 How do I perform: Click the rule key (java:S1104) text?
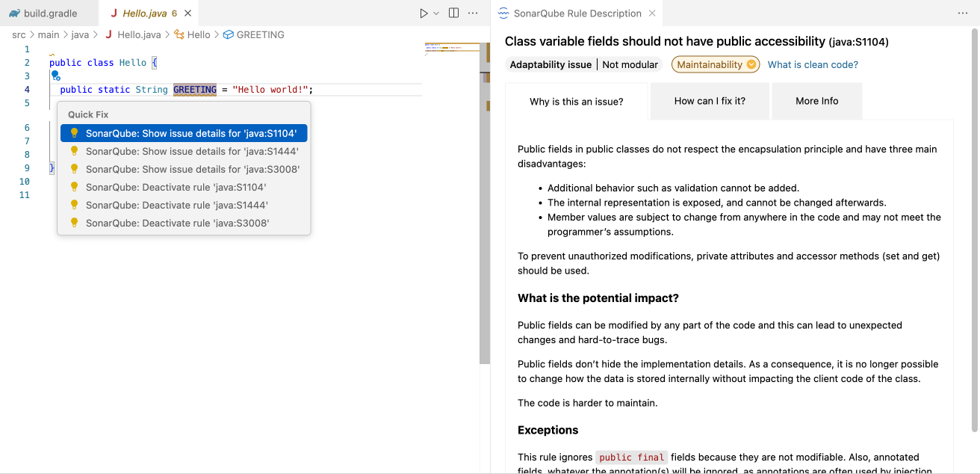[859, 42]
